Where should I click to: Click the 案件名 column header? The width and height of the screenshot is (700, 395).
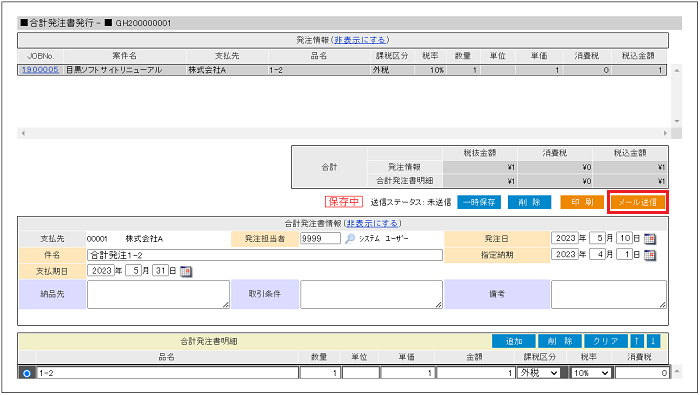point(125,56)
